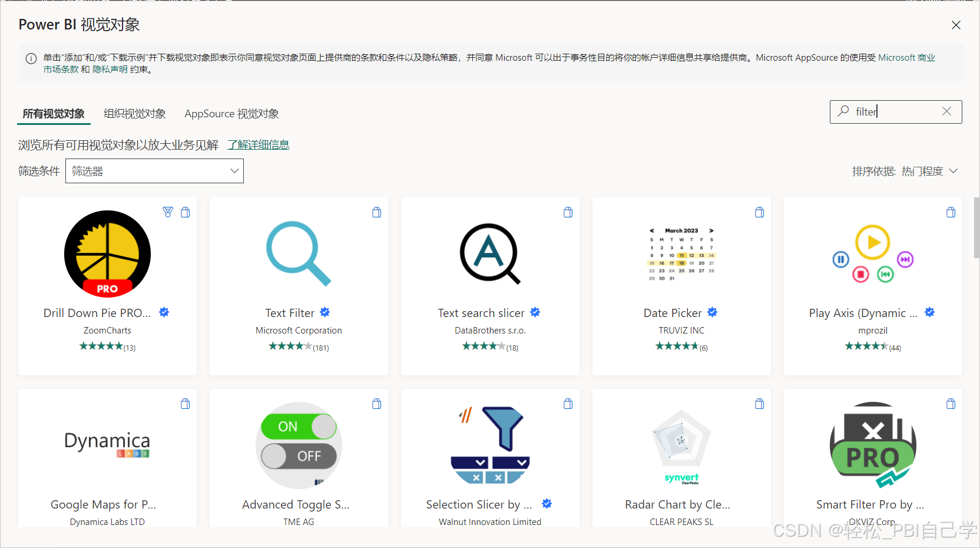Open the Drill Down Pie PRO... title
The width and height of the screenshot is (980, 548).
pos(97,313)
